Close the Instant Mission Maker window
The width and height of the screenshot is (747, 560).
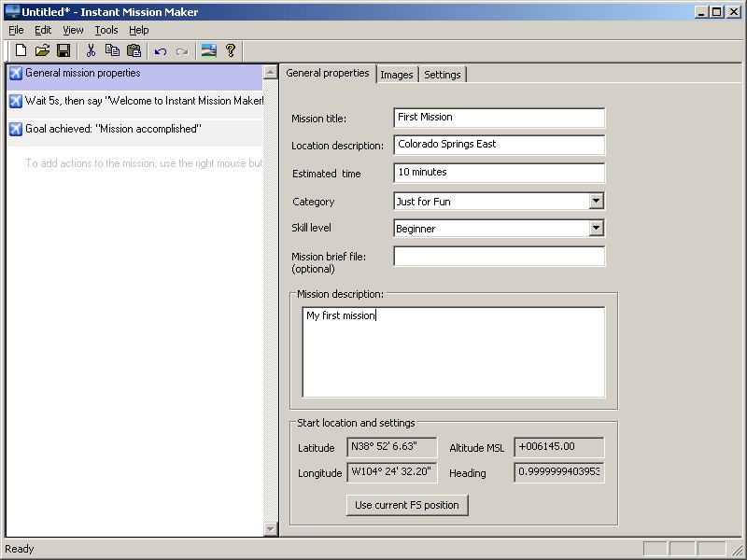point(734,12)
